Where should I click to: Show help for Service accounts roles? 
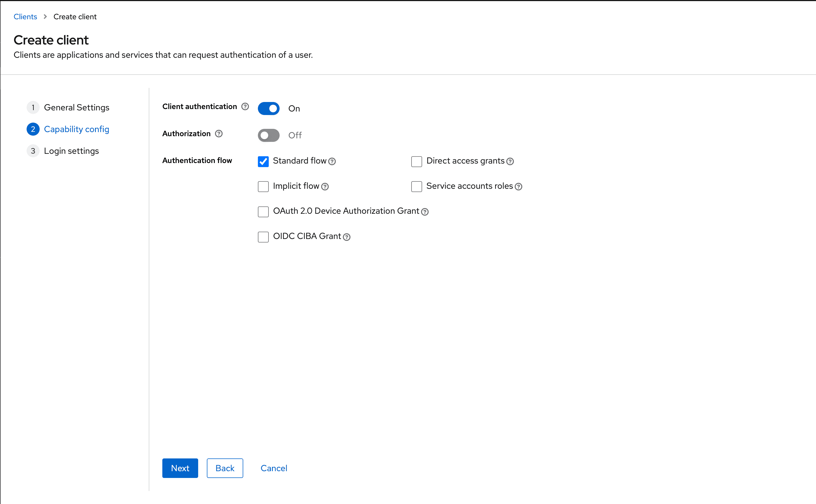click(x=518, y=187)
